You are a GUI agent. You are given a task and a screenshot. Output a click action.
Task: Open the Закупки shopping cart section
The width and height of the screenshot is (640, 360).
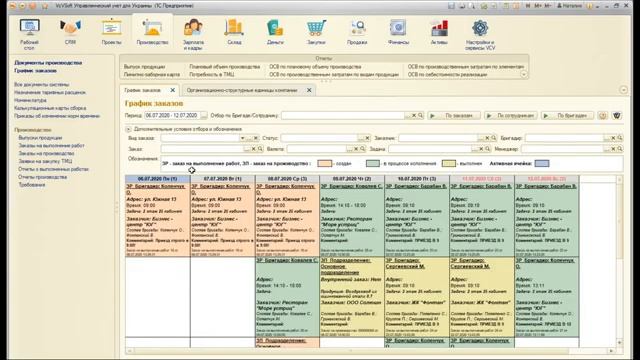click(x=316, y=32)
